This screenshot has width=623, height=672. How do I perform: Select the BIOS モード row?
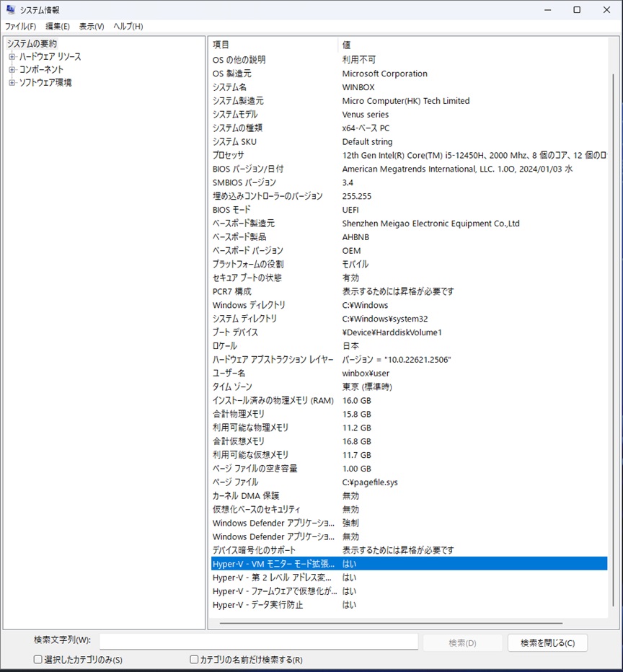coord(409,210)
